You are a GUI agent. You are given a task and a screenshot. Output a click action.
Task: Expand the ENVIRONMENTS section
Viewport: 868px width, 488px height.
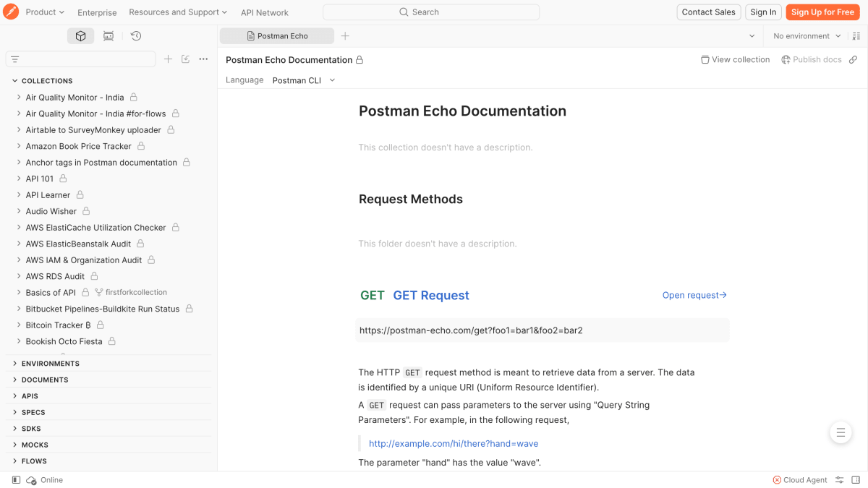click(14, 364)
